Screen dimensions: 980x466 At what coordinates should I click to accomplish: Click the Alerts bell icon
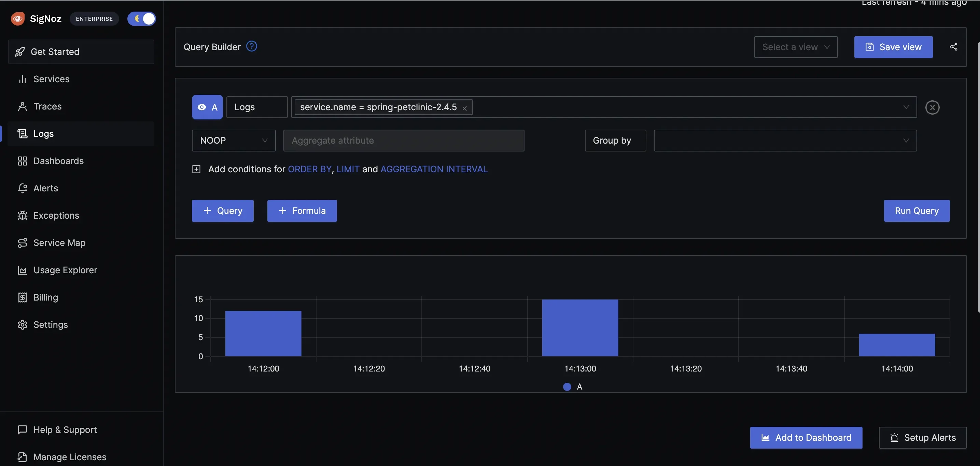point(23,188)
